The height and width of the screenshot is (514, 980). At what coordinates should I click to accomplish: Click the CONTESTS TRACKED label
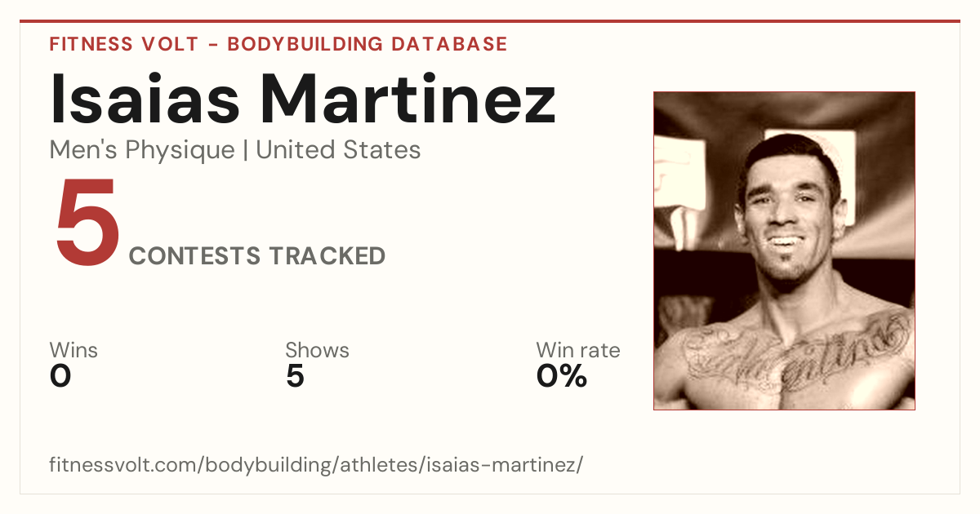coord(257,256)
